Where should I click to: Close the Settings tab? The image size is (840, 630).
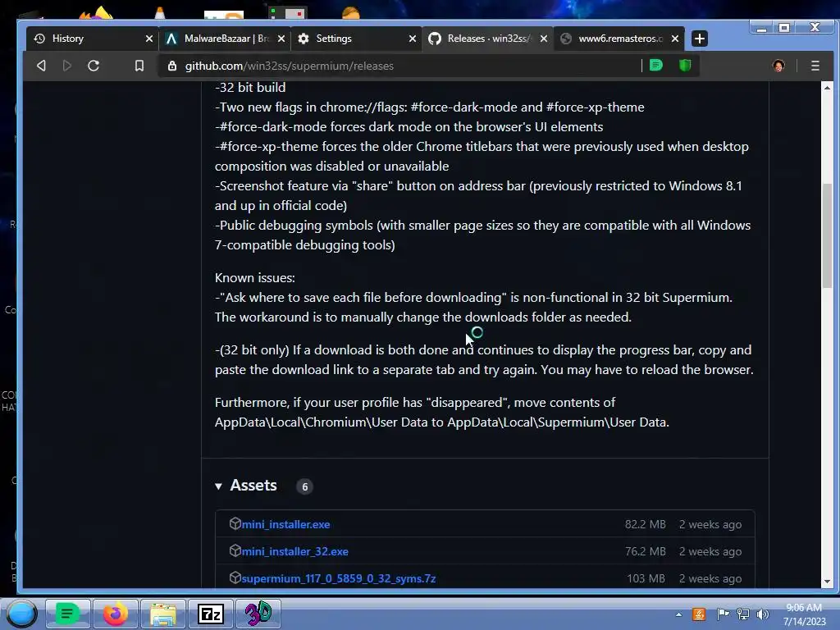pos(413,39)
